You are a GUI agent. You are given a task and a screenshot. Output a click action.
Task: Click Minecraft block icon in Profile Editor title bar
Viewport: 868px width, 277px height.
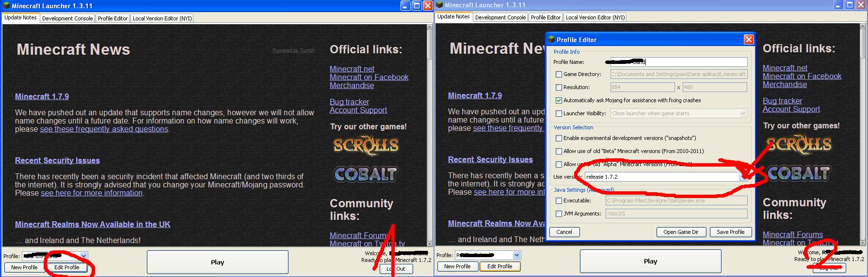tap(551, 39)
